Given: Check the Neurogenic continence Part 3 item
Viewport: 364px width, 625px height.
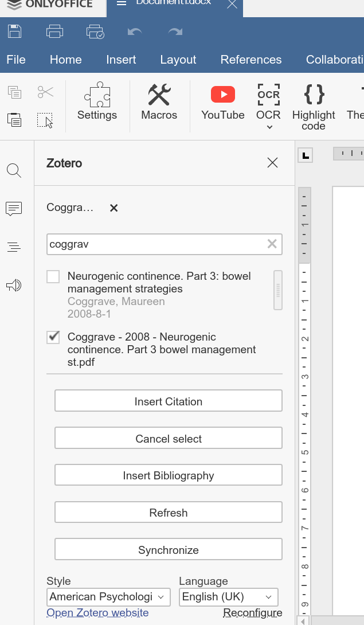Looking at the screenshot, I should point(53,276).
